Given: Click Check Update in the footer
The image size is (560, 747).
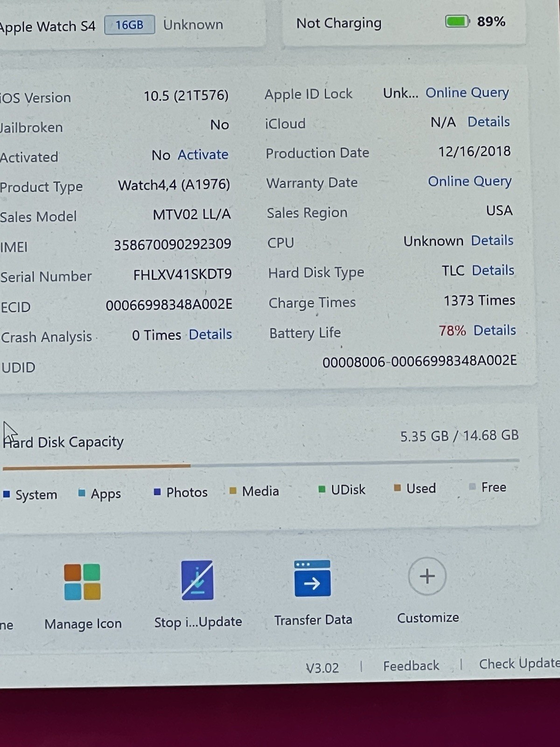Looking at the screenshot, I should tap(519, 663).
